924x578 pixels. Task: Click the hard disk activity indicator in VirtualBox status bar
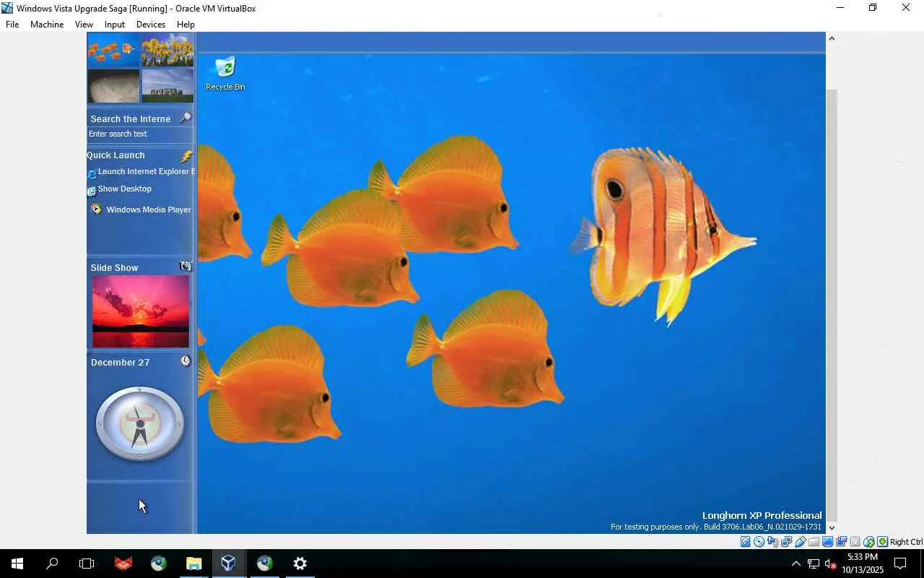click(746, 542)
